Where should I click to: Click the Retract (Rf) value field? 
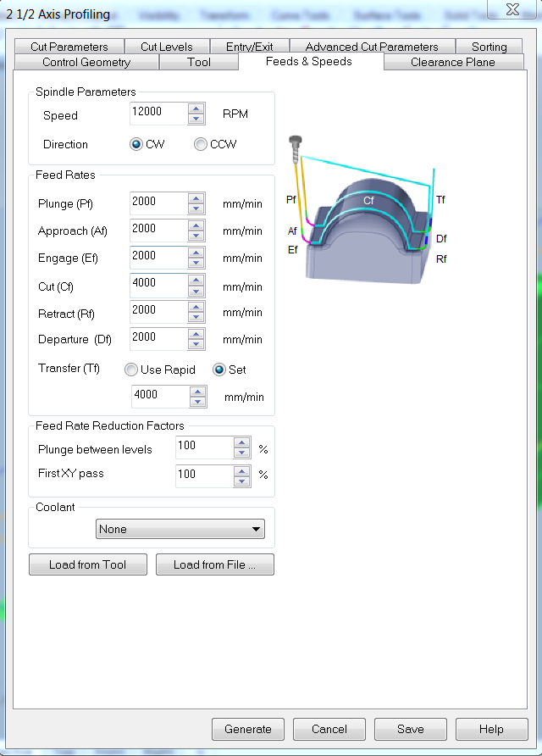(159, 312)
